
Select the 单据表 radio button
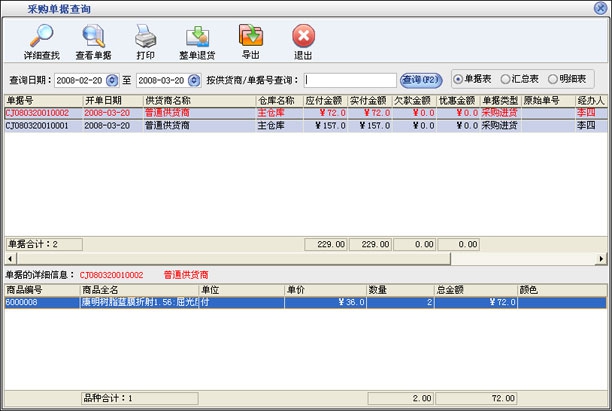pos(459,78)
